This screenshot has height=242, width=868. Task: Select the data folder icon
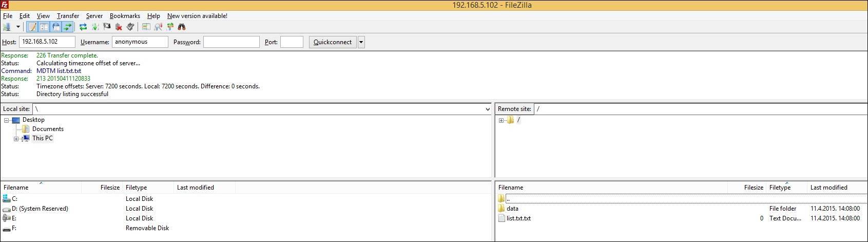click(501, 209)
